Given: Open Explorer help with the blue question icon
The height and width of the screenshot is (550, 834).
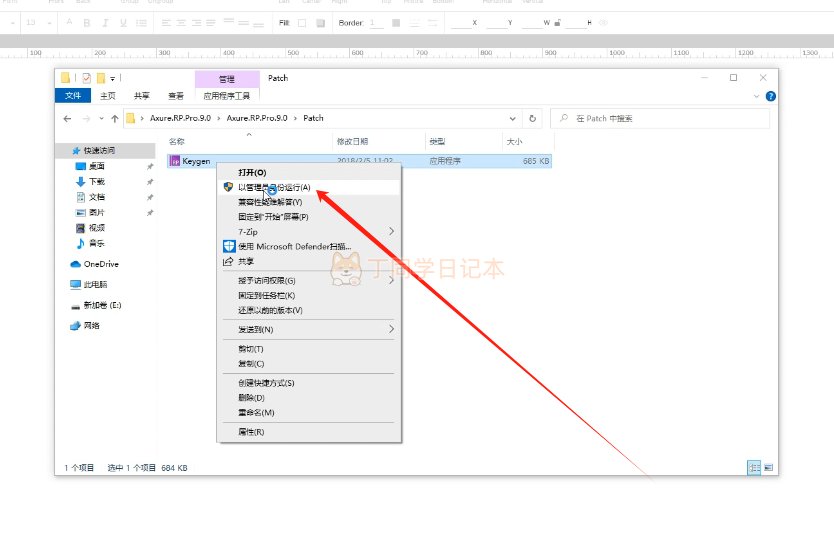Looking at the screenshot, I should click(x=770, y=96).
